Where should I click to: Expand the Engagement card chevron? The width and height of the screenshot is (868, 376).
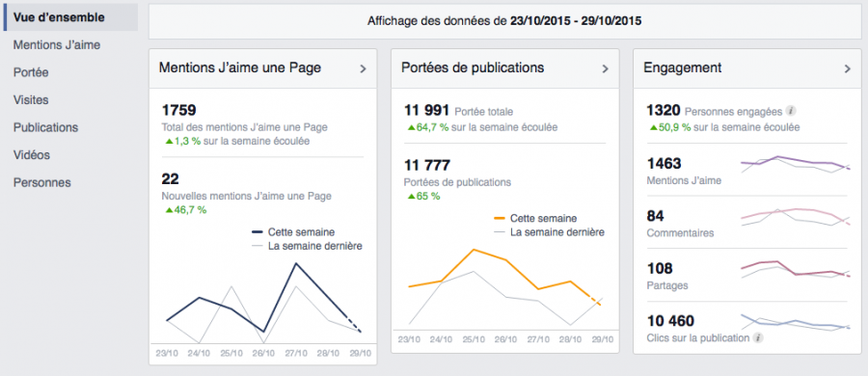point(847,68)
